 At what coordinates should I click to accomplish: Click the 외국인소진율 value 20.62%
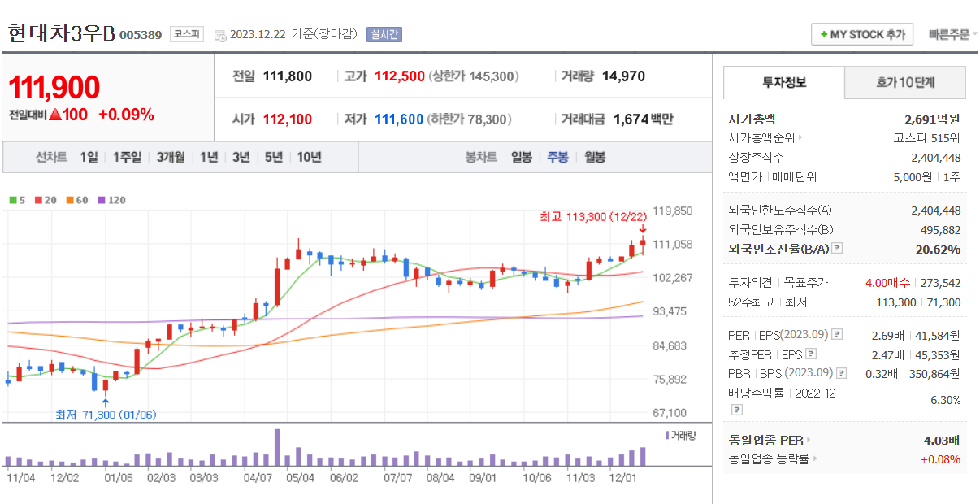tap(939, 249)
